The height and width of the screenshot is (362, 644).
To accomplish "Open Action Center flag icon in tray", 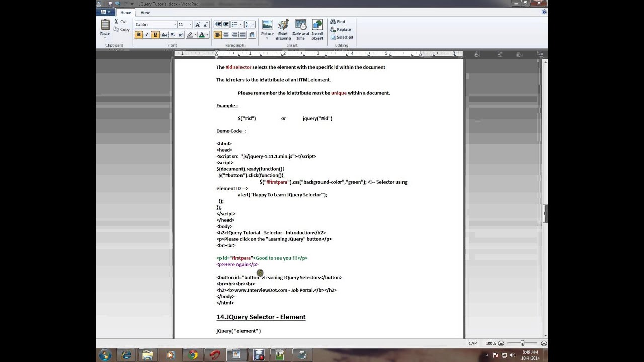I will (x=496, y=355).
